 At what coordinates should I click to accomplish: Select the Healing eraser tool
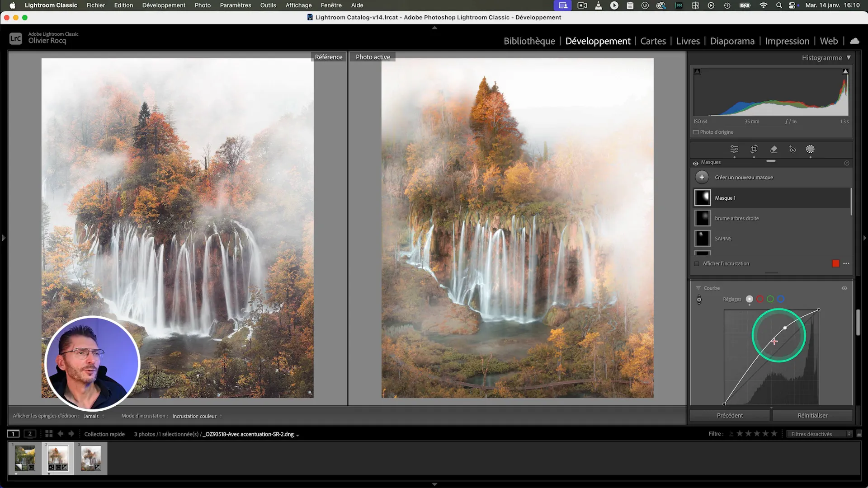pyautogui.click(x=774, y=149)
